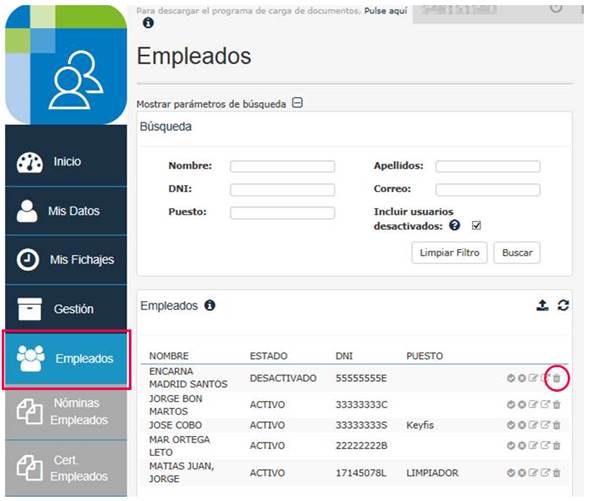Open Inicio in the sidebar
Image resolution: width=589 pixels, height=501 pixels.
[x=66, y=162]
